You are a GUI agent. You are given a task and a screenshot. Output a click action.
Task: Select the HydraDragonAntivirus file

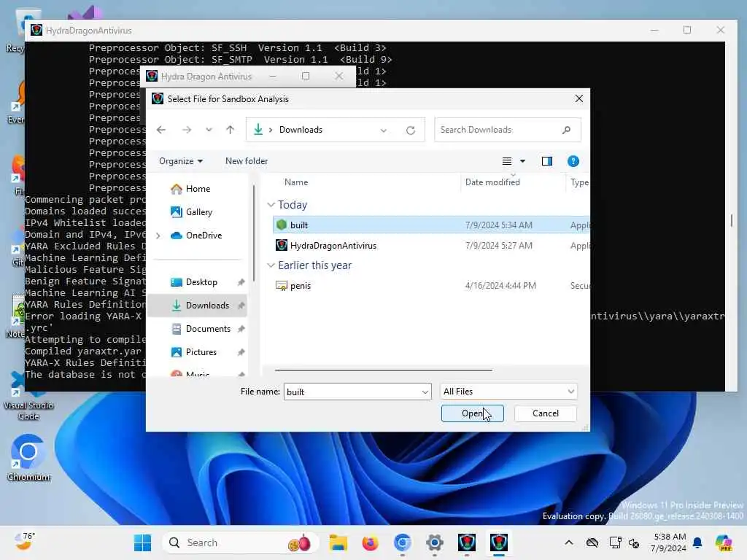coord(431,245)
